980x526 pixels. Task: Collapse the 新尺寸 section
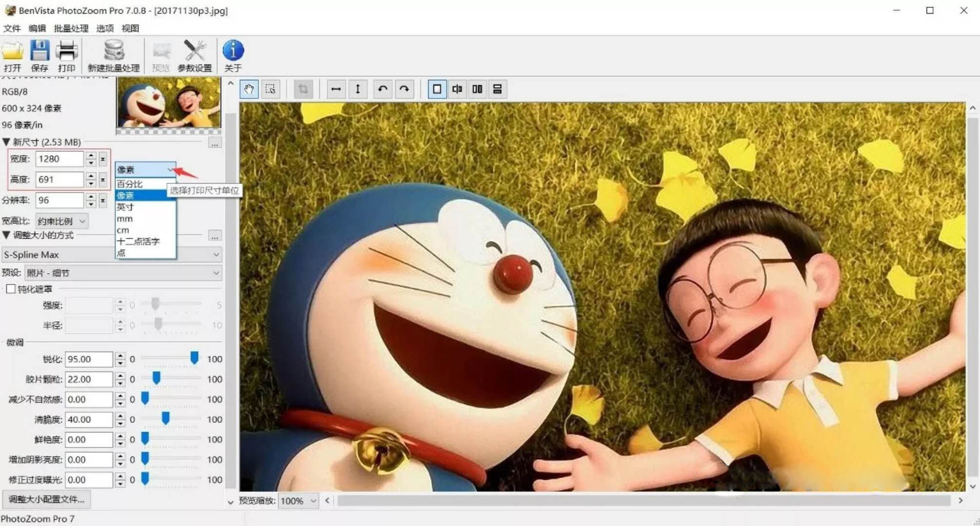(7, 142)
